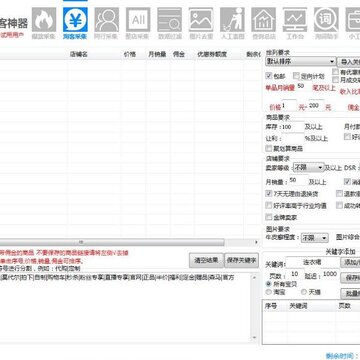Click the scroll right arrow of results table
360x360 pixels.
pyautogui.click(x=256, y=242)
